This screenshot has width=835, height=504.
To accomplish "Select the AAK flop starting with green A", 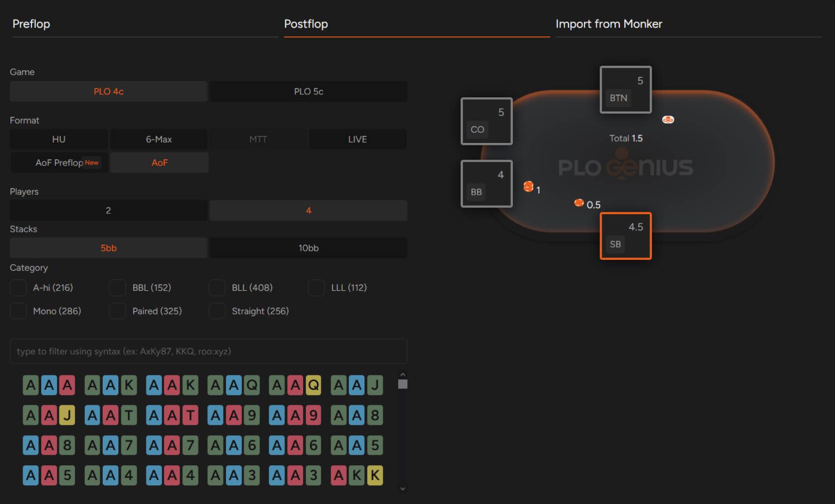I will pyautogui.click(x=111, y=385).
